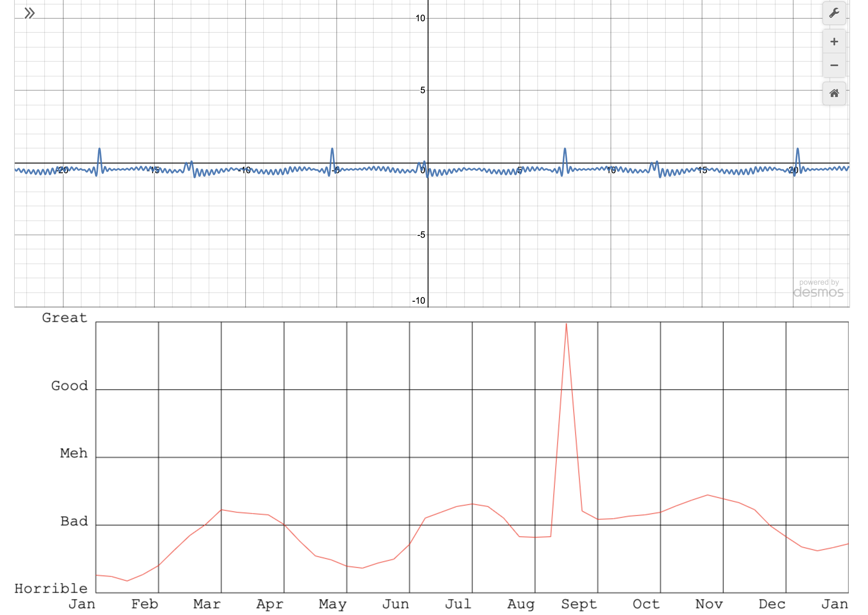Zoom in with the plus button

point(834,42)
